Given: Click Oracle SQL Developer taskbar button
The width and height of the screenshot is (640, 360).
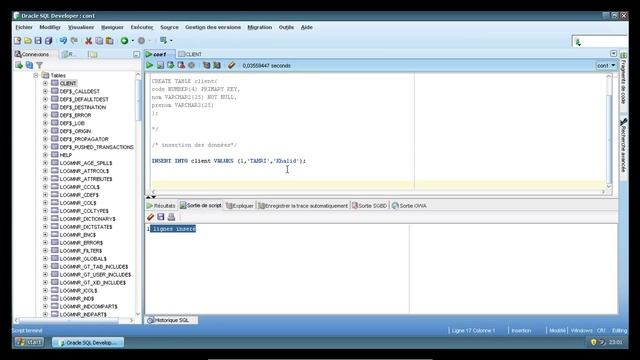Looking at the screenshot, I should 88,342.
